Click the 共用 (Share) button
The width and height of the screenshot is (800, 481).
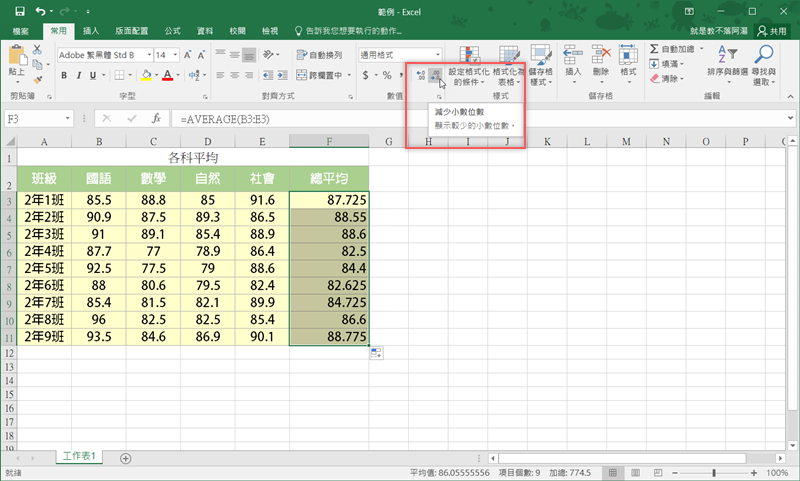click(x=772, y=32)
